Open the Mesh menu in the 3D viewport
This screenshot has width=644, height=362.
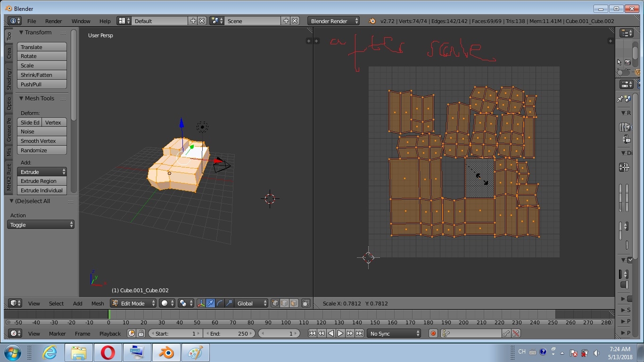98,304
